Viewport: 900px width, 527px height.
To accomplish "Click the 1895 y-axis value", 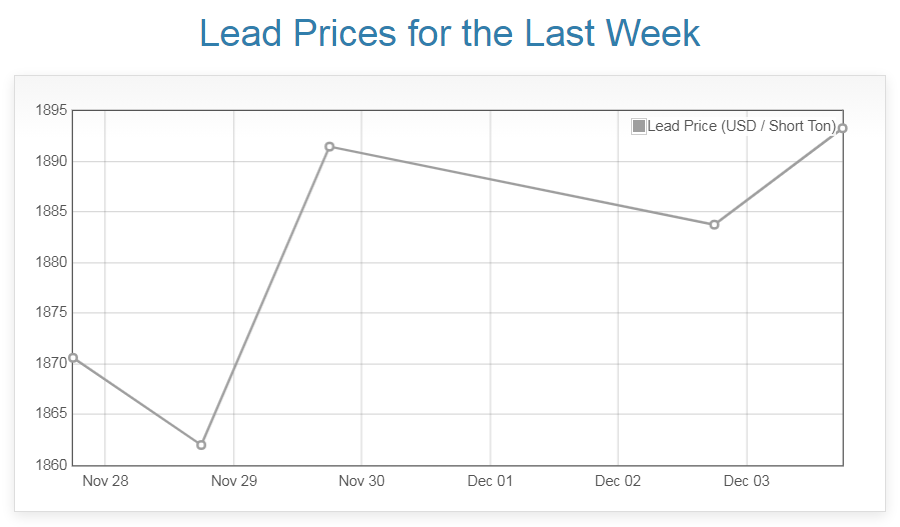I will [50, 110].
